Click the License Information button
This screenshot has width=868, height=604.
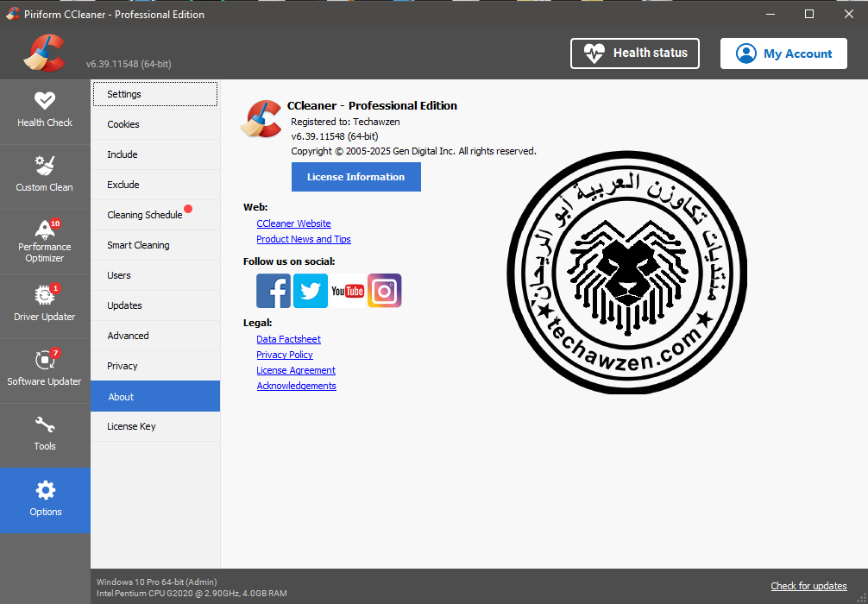click(356, 177)
